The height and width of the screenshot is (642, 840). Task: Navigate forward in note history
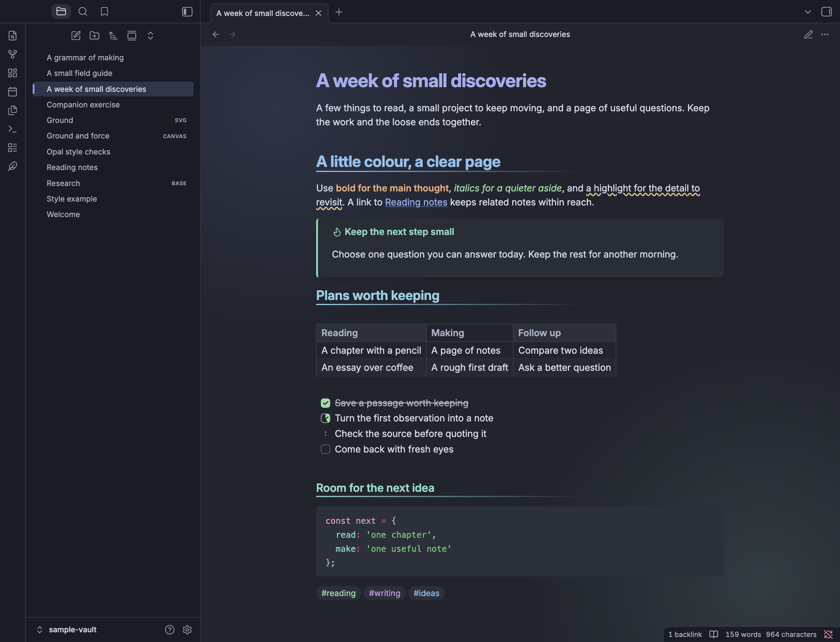click(232, 35)
